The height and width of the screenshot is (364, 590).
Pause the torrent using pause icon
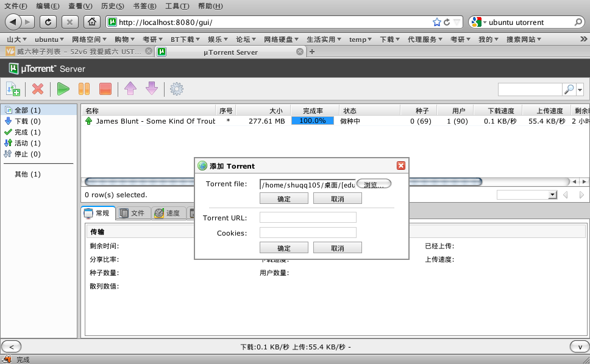click(x=84, y=89)
